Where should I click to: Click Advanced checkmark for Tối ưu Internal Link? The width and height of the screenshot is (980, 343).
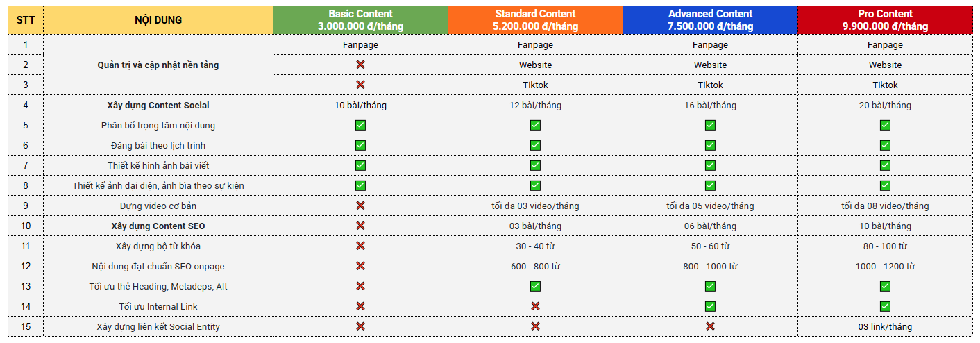(710, 306)
